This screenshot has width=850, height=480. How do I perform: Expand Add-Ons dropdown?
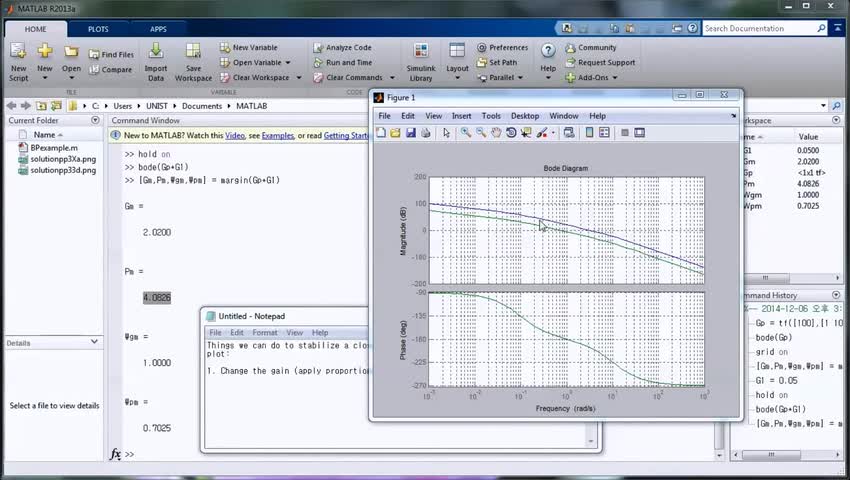(615, 78)
